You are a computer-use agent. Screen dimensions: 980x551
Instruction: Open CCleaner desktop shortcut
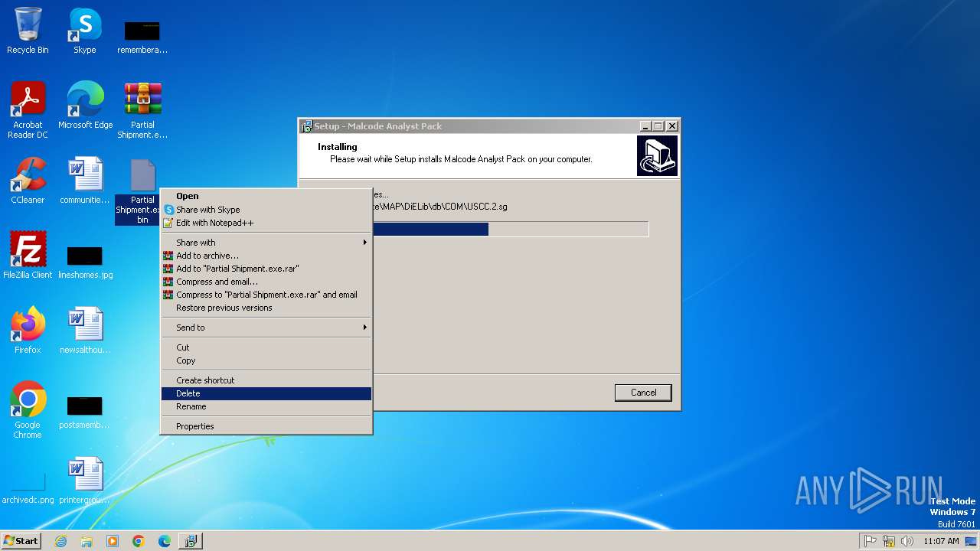click(x=28, y=180)
